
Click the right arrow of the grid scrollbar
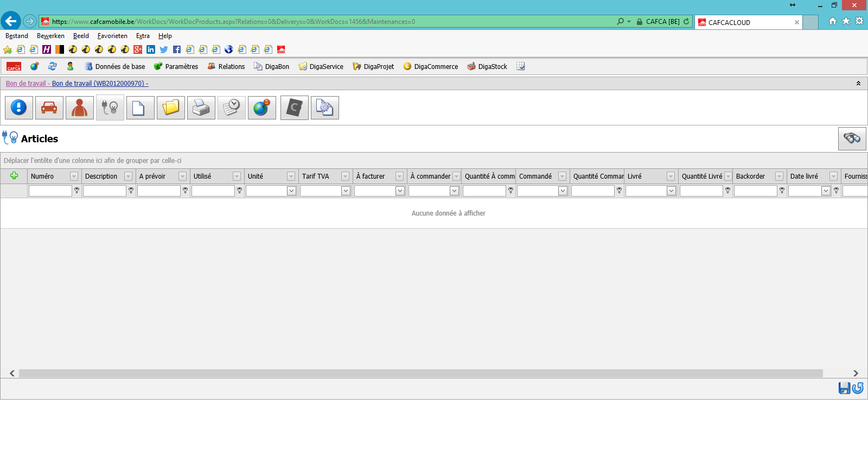[x=856, y=373]
